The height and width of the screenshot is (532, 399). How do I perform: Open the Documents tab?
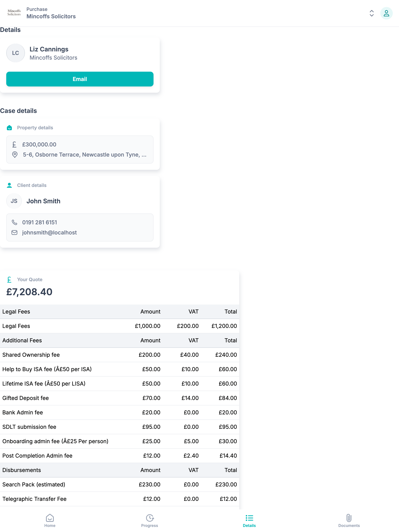pos(349,521)
